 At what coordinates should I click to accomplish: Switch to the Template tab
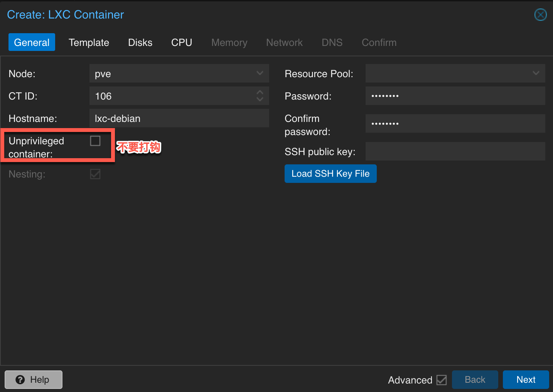pos(89,42)
